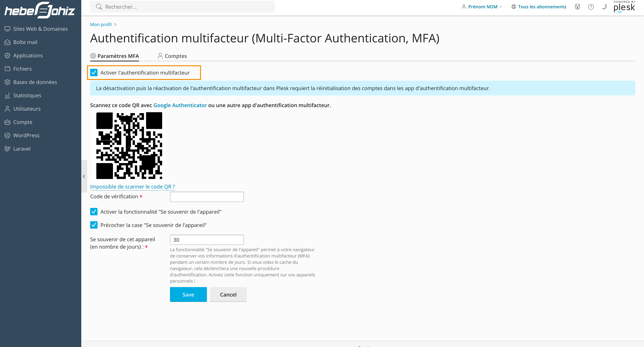Click the Se souvenir de cet appareil days field
The image size is (644, 347).
point(207,240)
